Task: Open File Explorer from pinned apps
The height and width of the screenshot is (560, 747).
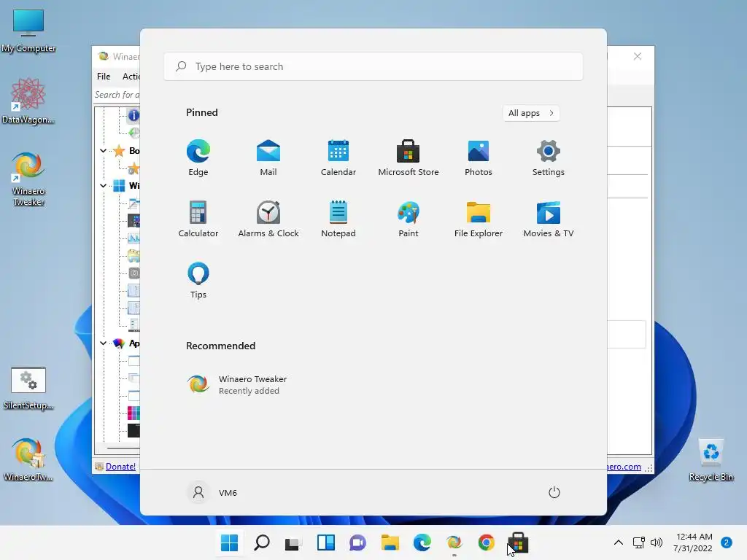Action: (479, 219)
